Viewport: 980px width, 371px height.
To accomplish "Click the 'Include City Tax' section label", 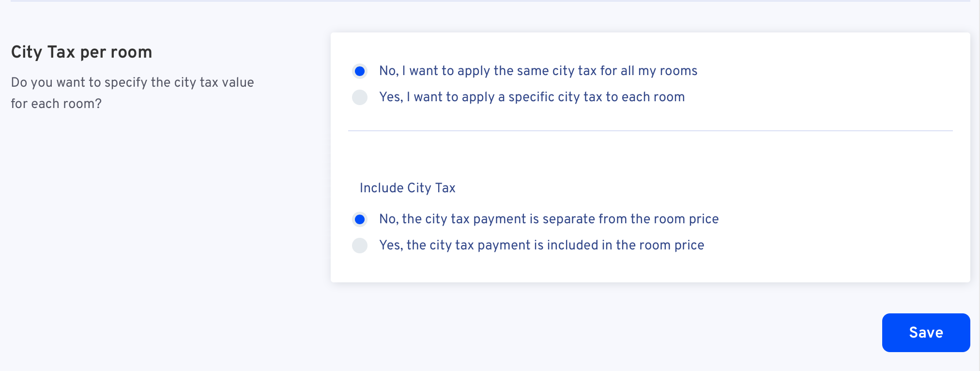I will (407, 188).
